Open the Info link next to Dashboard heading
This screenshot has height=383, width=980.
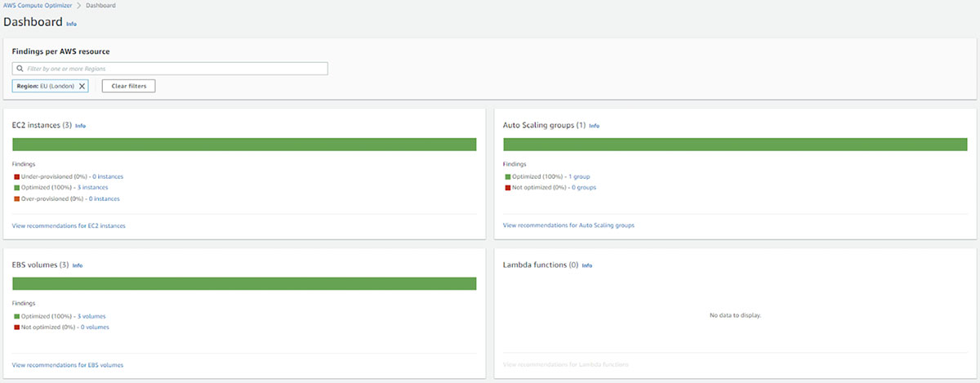[71, 24]
